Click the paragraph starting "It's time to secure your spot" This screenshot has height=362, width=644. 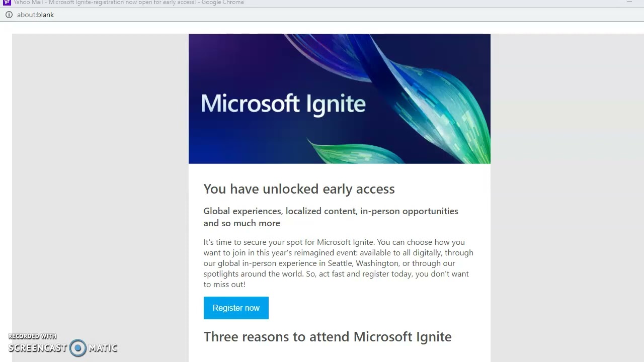[338, 263]
